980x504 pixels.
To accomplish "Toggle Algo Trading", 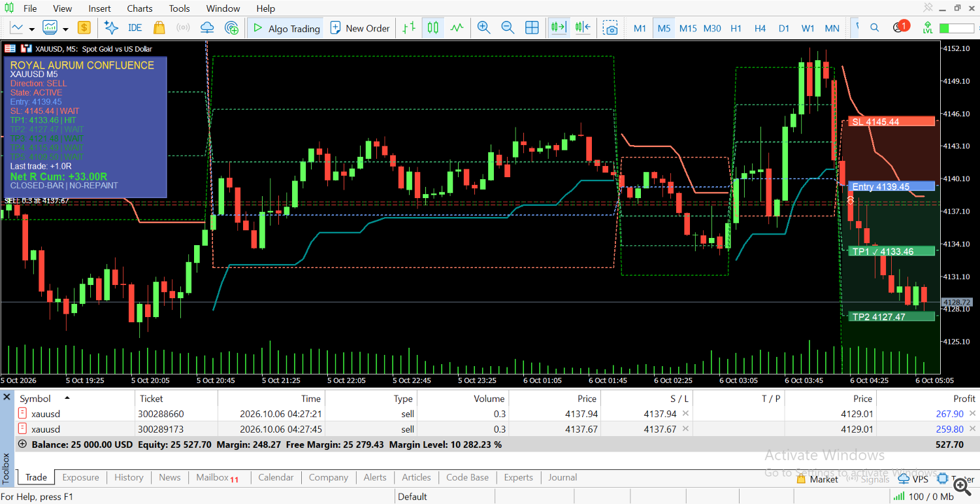I will (286, 28).
